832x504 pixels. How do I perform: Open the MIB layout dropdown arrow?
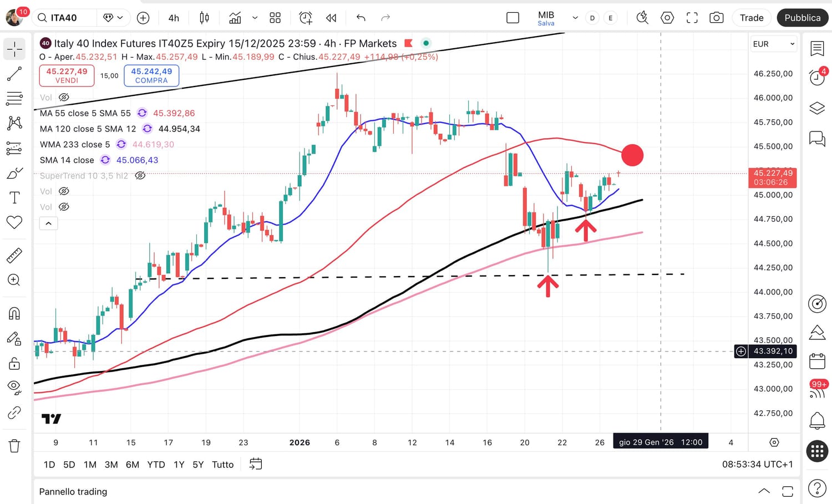tap(575, 18)
